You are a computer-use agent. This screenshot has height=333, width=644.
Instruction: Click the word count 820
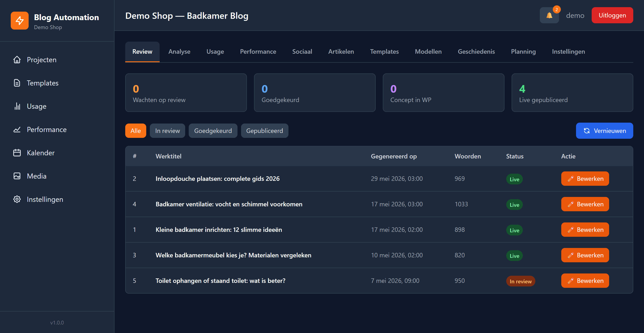[x=460, y=255]
